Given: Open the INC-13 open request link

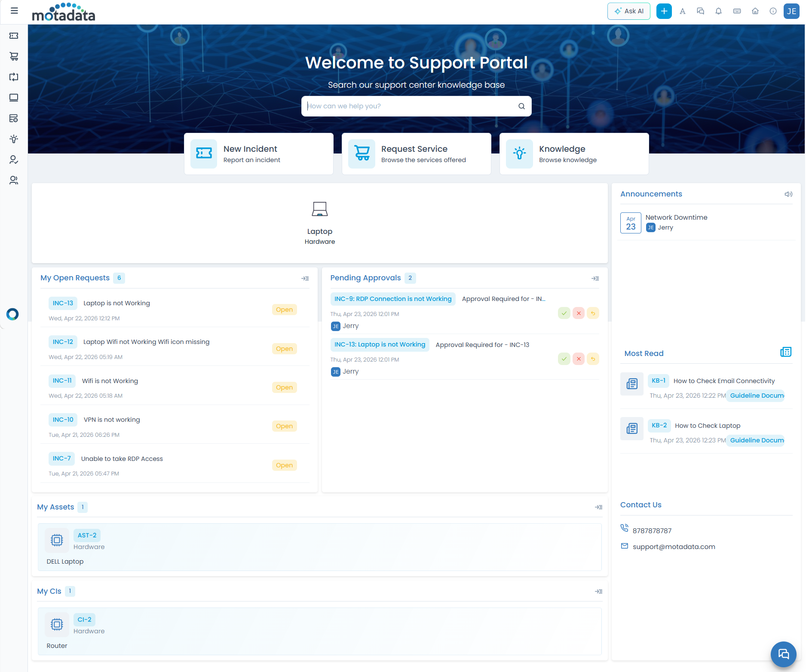Looking at the screenshot, I should pyautogui.click(x=63, y=303).
